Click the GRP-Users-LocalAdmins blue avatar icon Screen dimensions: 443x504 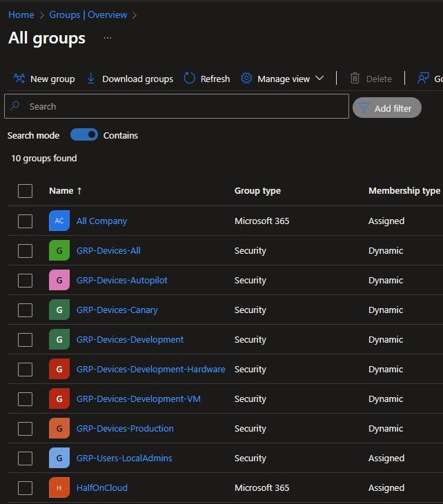click(59, 458)
